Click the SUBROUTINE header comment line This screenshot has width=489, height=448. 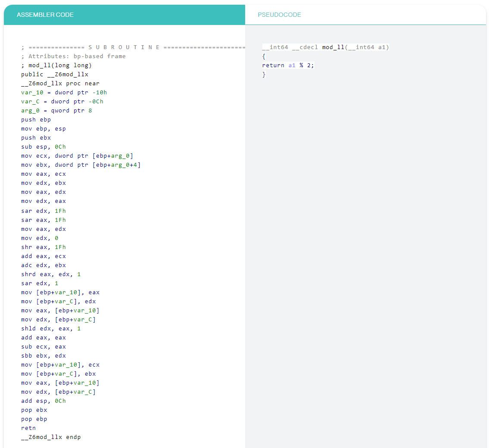tap(133, 47)
